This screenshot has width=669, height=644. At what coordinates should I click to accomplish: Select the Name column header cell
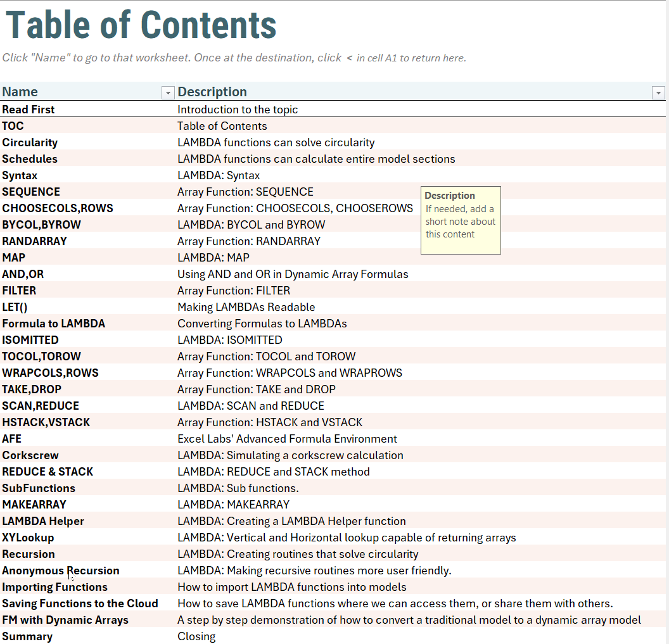pyautogui.click(x=87, y=92)
